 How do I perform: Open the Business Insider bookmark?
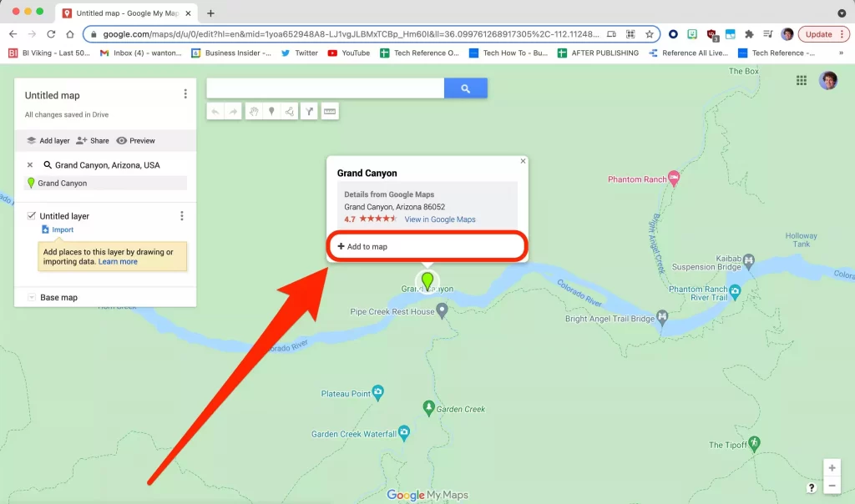231,53
